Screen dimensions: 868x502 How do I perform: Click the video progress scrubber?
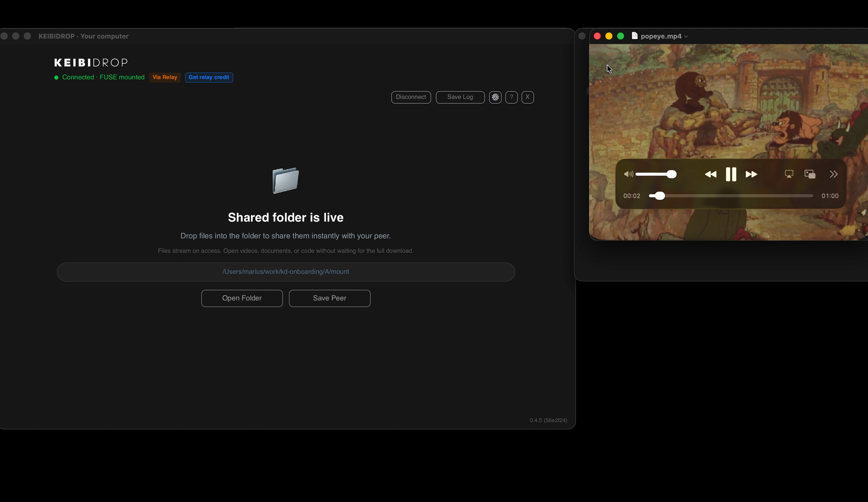(x=731, y=196)
